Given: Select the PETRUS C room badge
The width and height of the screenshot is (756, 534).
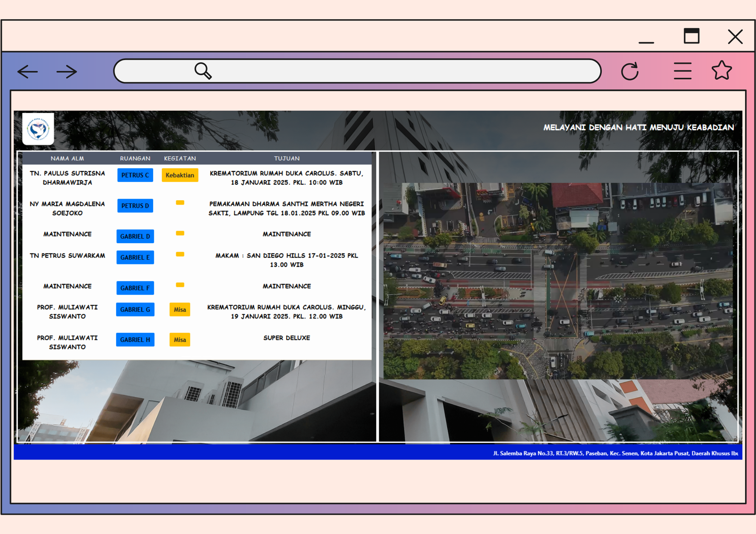Looking at the screenshot, I should tap(135, 175).
